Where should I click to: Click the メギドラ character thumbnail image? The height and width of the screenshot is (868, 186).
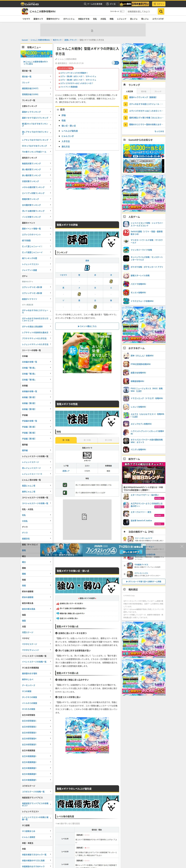pos(87,455)
